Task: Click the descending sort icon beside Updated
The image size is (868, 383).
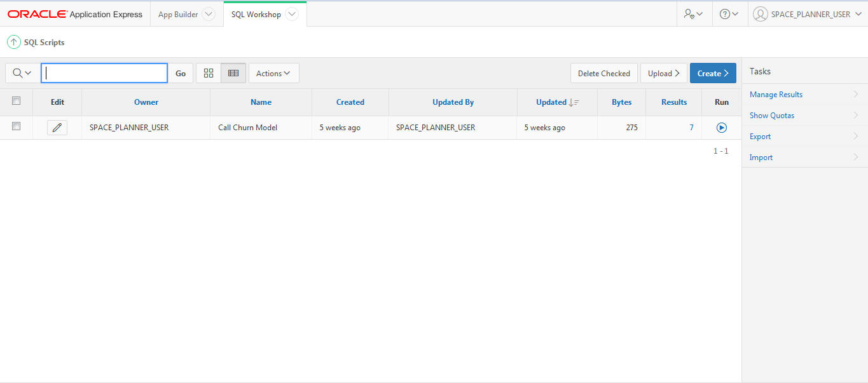Action: tap(574, 102)
